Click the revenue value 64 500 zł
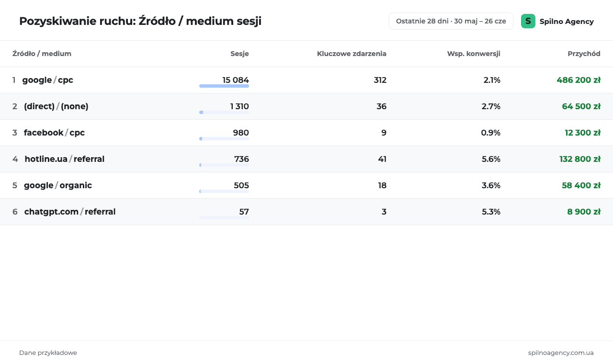 point(581,106)
